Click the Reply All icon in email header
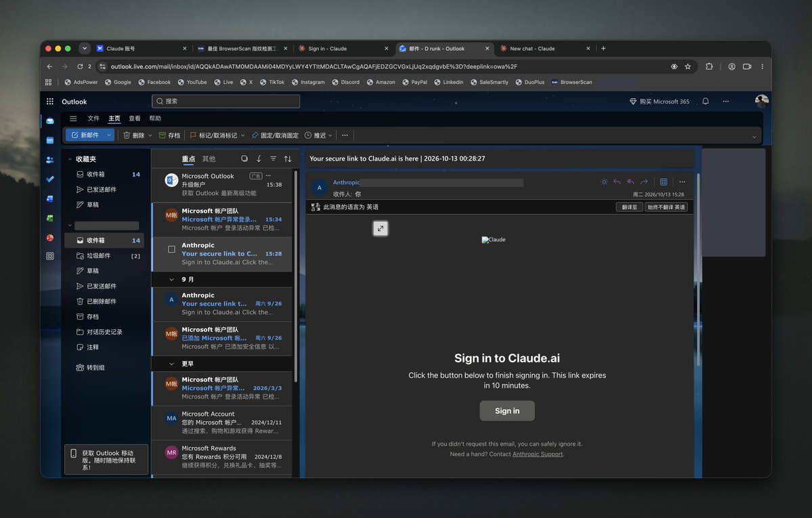The width and height of the screenshot is (812, 518). pyautogui.click(x=631, y=182)
